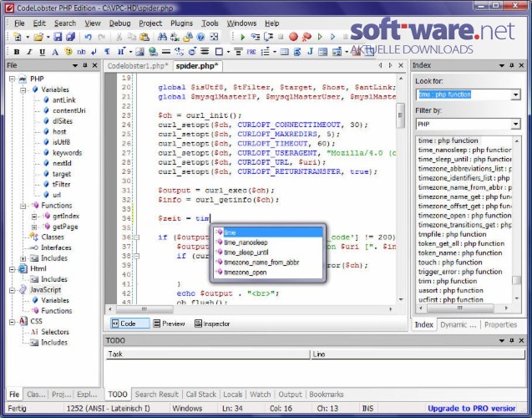The image size is (532, 418).
Task: Click the Upgrade to PRO version link
Action: pos(472,408)
